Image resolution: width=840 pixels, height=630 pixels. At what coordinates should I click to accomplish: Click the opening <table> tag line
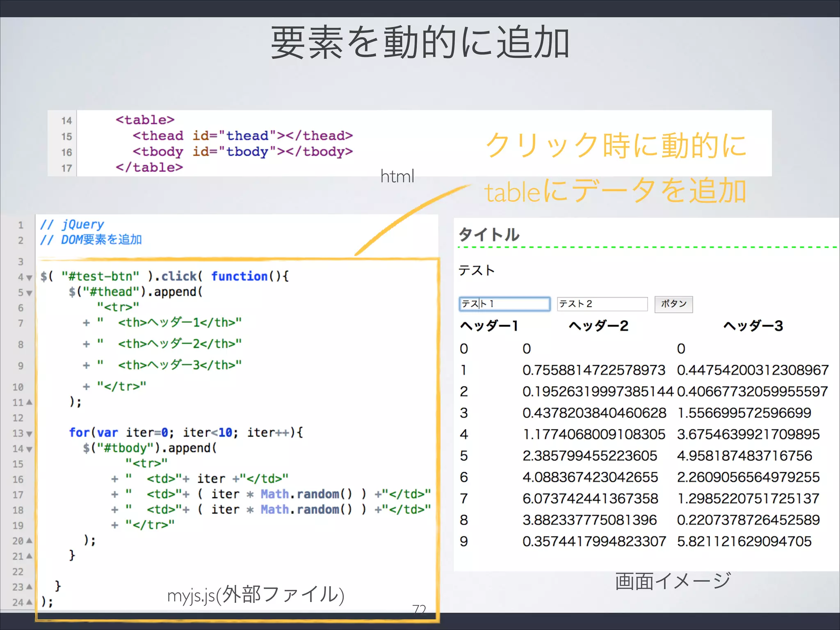145,120
